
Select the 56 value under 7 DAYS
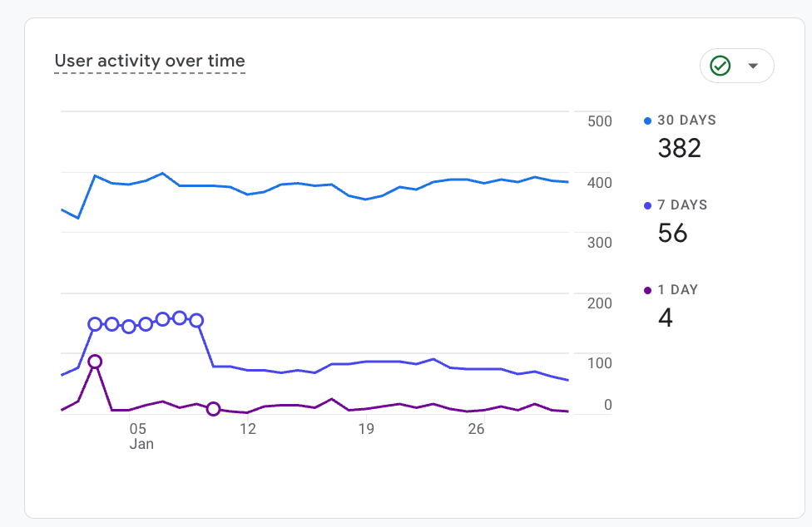tap(672, 233)
